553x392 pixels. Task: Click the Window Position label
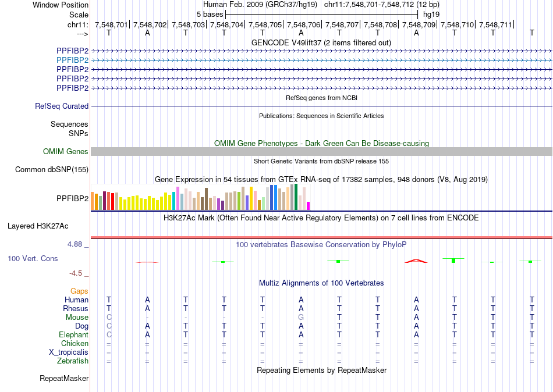pyautogui.click(x=61, y=5)
